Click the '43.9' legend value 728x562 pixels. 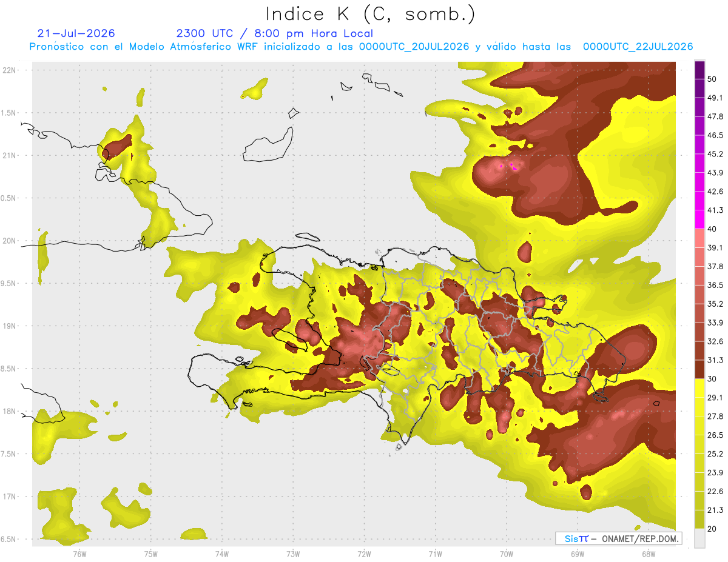click(x=715, y=173)
